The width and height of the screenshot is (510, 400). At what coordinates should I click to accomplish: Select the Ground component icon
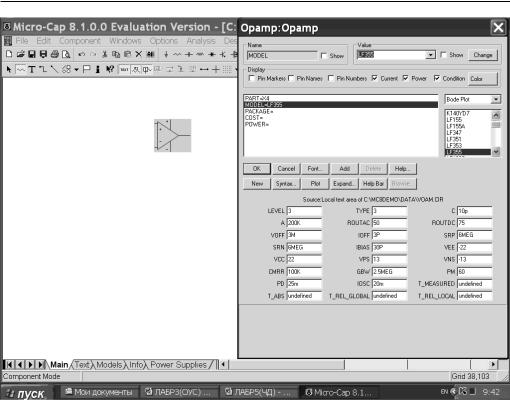click(x=166, y=54)
